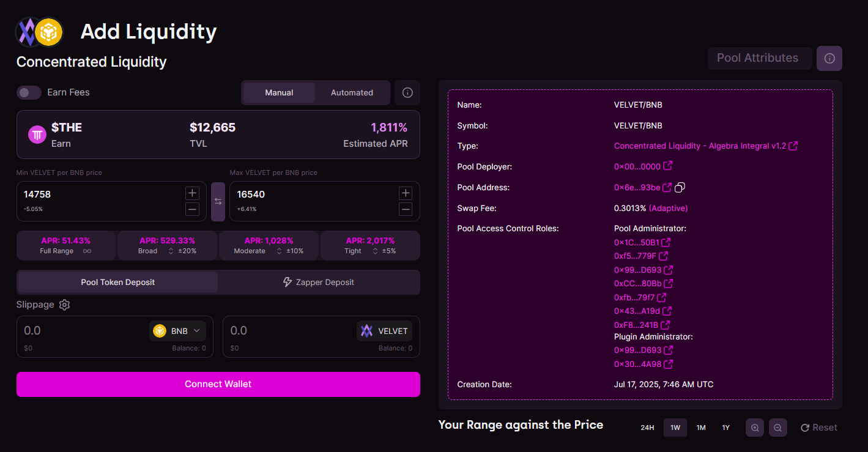The height and width of the screenshot is (452, 868).
Task: Click info icon beside Pool Attributes
Action: point(829,58)
